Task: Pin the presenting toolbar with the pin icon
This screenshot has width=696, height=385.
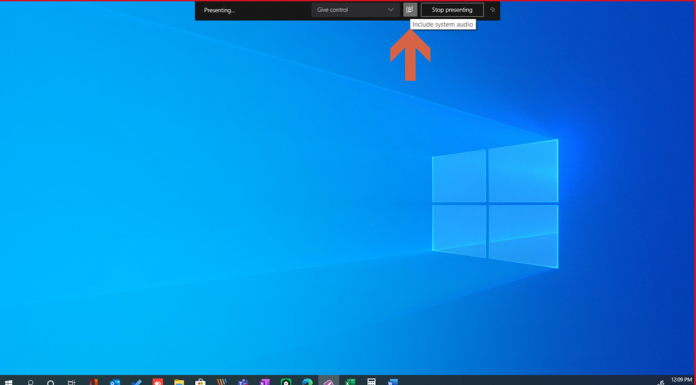Action: 492,10
